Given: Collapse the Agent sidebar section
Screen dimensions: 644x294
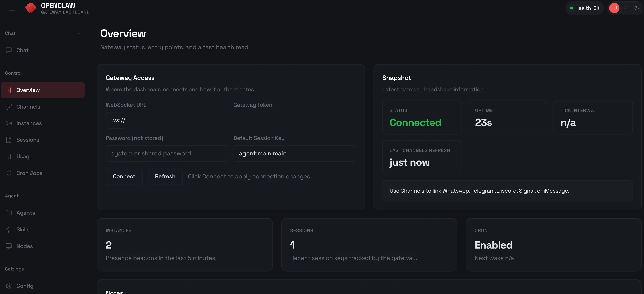Looking at the screenshot, I should [79, 196].
